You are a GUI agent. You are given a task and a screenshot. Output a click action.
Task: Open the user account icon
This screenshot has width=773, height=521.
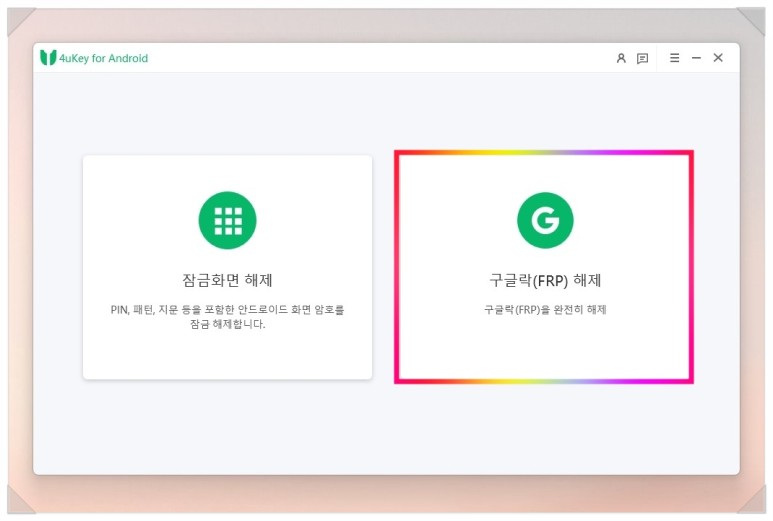click(x=621, y=58)
